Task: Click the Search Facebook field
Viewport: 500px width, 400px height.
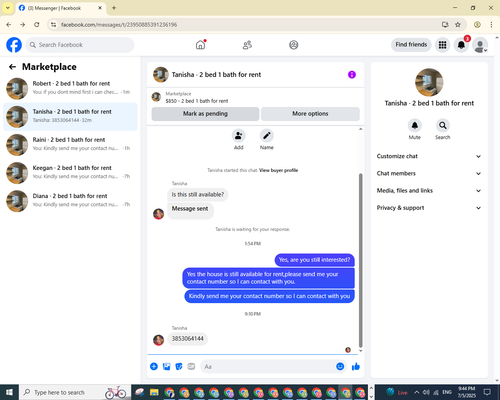Action: click(x=80, y=45)
